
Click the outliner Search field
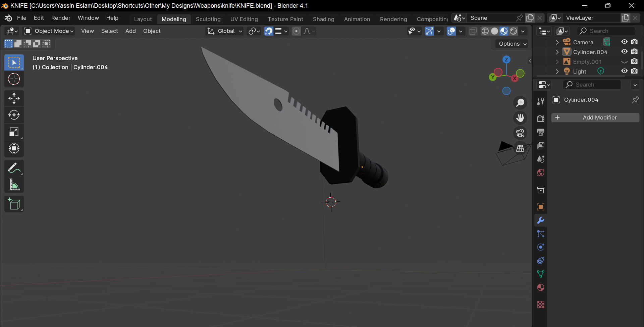[606, 31]
